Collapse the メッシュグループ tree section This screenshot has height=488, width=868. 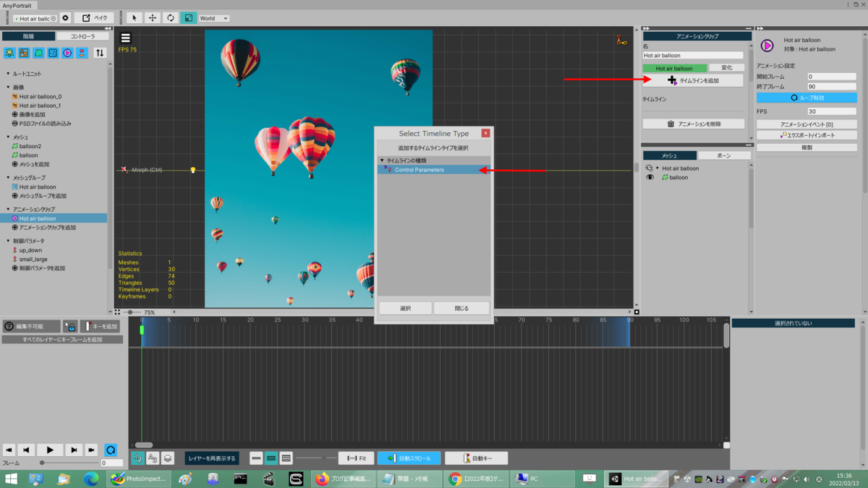[x=9, y=177]
